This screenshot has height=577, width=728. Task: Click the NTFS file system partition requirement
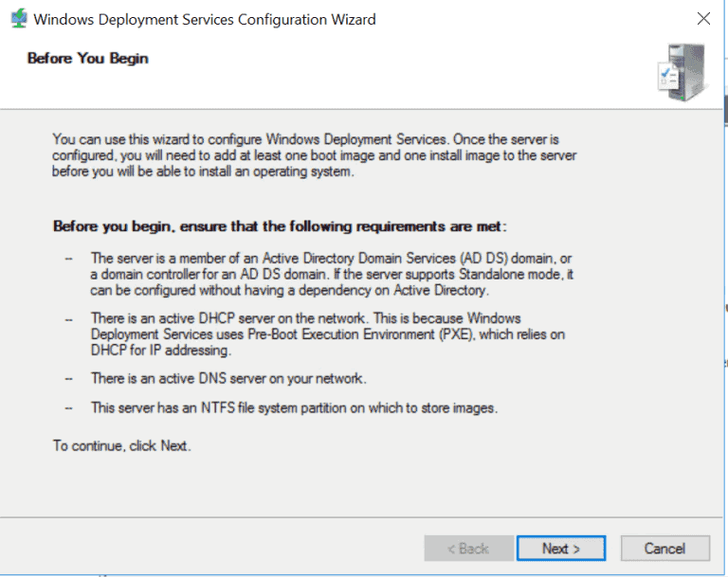tap(293, 407)
